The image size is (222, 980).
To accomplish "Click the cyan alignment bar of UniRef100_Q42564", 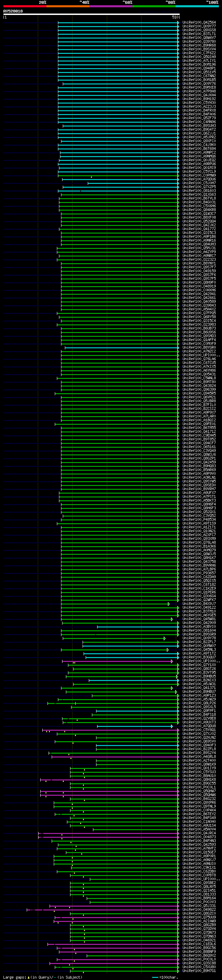I will click(x=118, y=23).
